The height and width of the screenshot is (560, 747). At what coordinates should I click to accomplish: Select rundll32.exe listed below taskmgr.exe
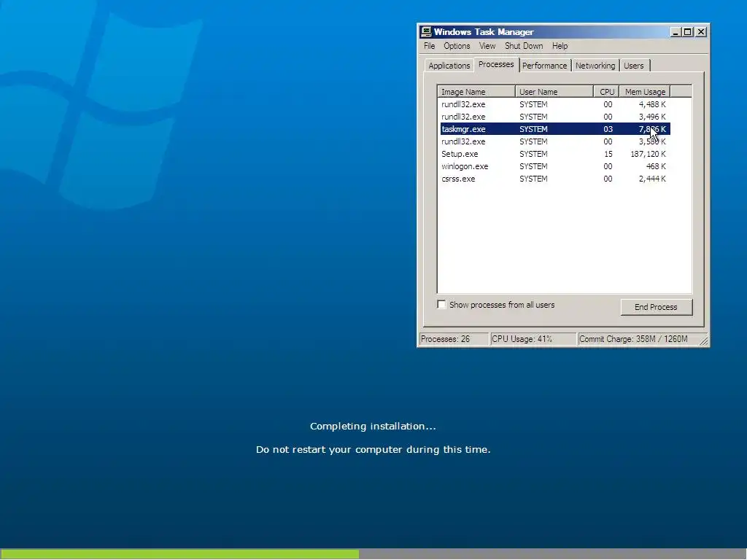555,141
